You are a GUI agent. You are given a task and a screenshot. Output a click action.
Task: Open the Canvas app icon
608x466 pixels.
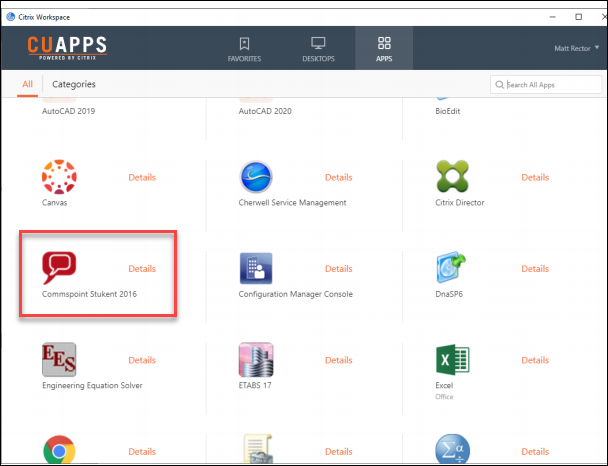click(x=59, y=177)
